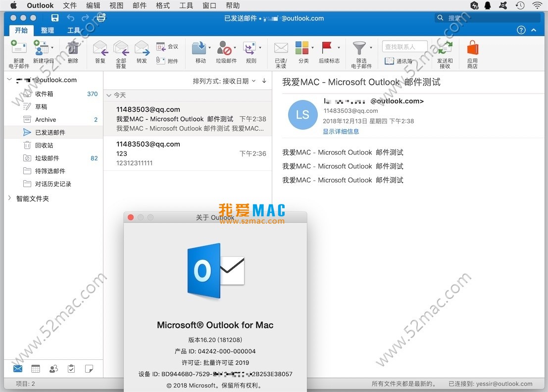Open the 新建项目 dropdown arrow
Viewport: 548px width, 392px height.
(52, 48)
